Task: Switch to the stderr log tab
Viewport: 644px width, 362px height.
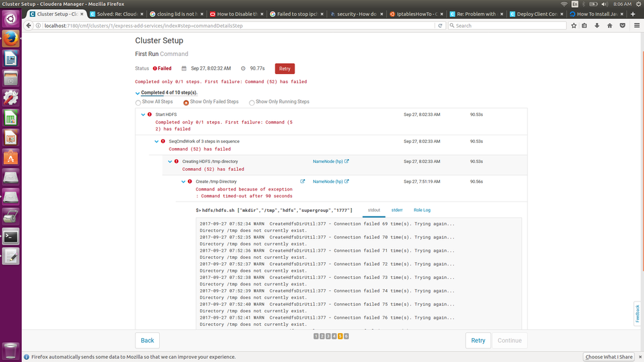Action: [x=396, y=210]
